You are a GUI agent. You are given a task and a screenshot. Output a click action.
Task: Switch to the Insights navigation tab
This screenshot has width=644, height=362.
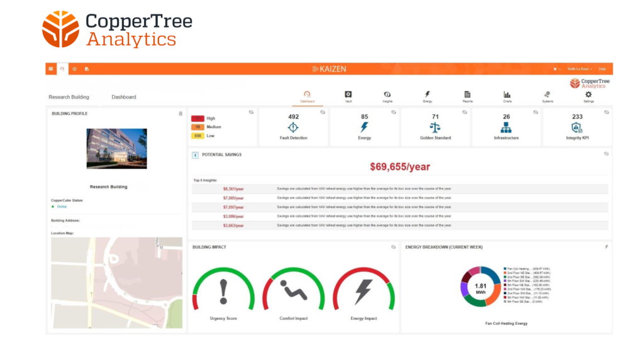(x=387, y=97)
